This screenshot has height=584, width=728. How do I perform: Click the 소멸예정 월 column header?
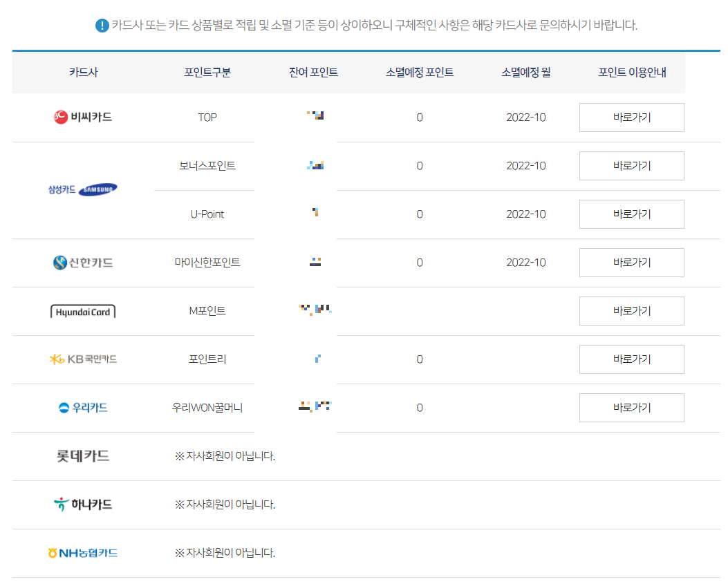526,73
